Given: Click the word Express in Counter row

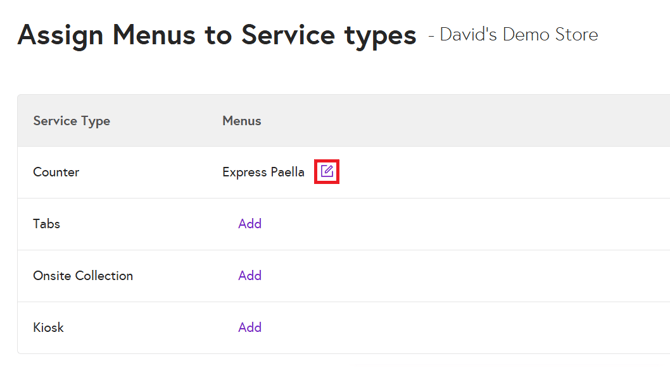Looking at the screenshot, I should [x=244, y=172].
